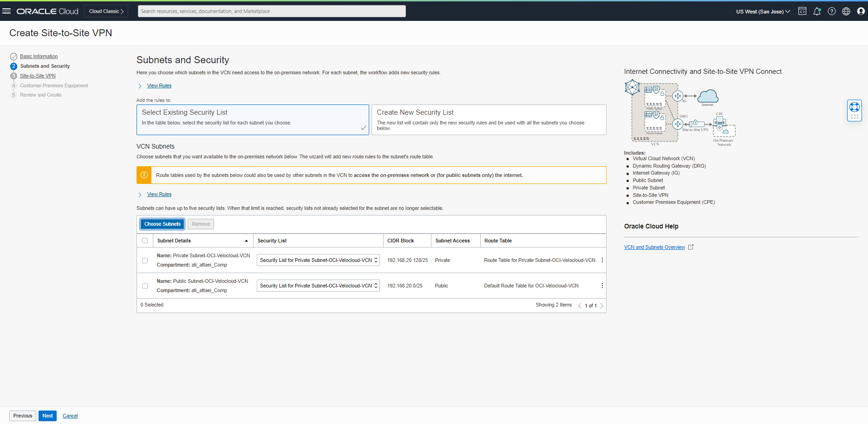Open the US West (San Jose) region dropdown
868x424 pixels.
763,12
